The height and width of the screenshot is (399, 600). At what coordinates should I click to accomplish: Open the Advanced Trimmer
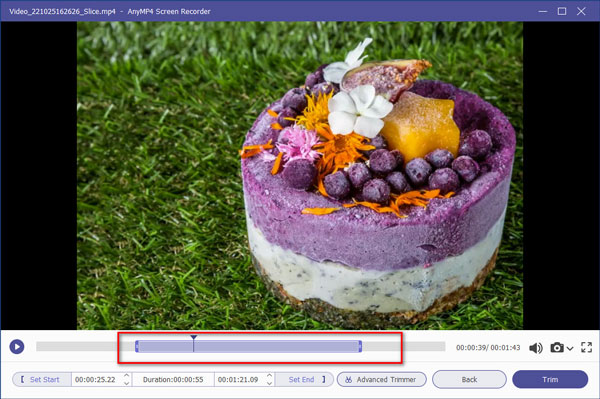(382, 379)
